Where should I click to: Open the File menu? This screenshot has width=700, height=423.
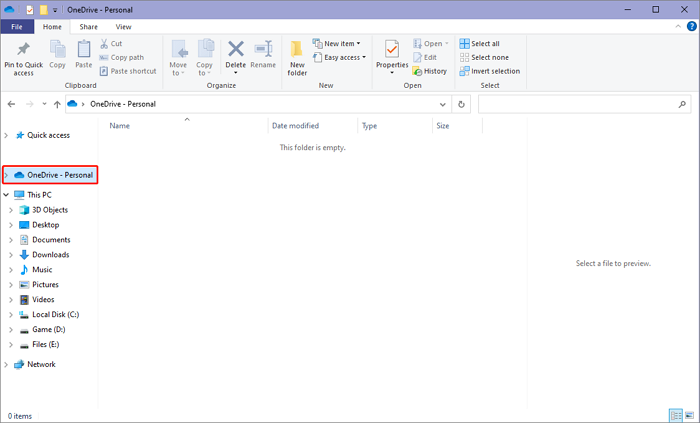pyautogui.click(x=18, y=27)
